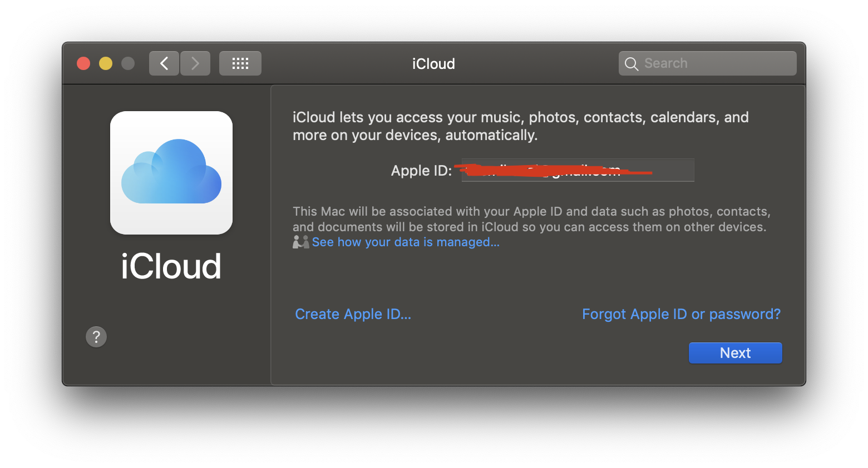Viewport: 868px width, 468px height.
Task: Open See how your data is managed link
Action: click(406, 242)
